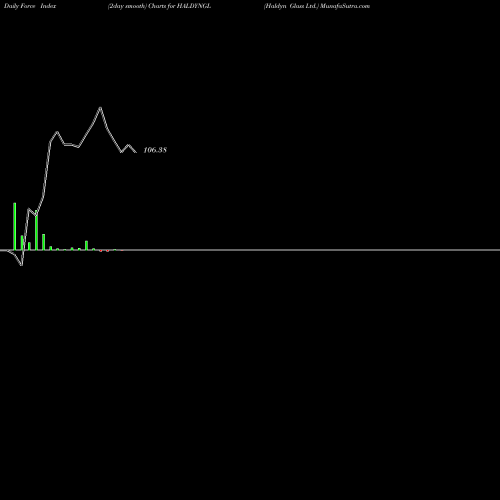Click the '(2day smooth) Charts for HALDYNGL' label

[159, 6]
